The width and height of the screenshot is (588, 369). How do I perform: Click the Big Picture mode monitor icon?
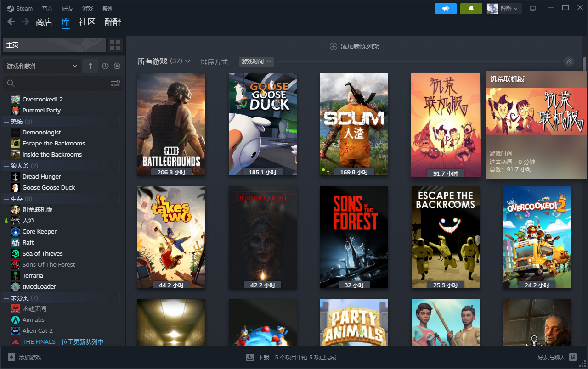click(533, 9)
